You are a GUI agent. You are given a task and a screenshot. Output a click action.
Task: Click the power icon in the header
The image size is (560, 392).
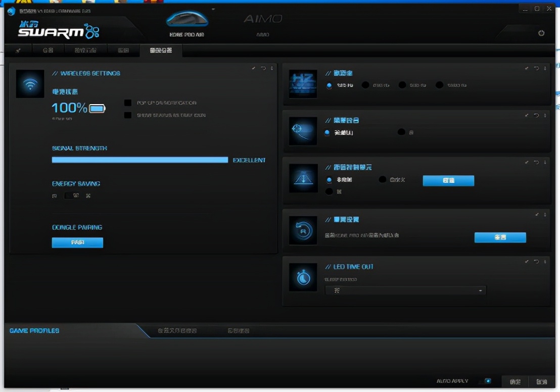541,33
